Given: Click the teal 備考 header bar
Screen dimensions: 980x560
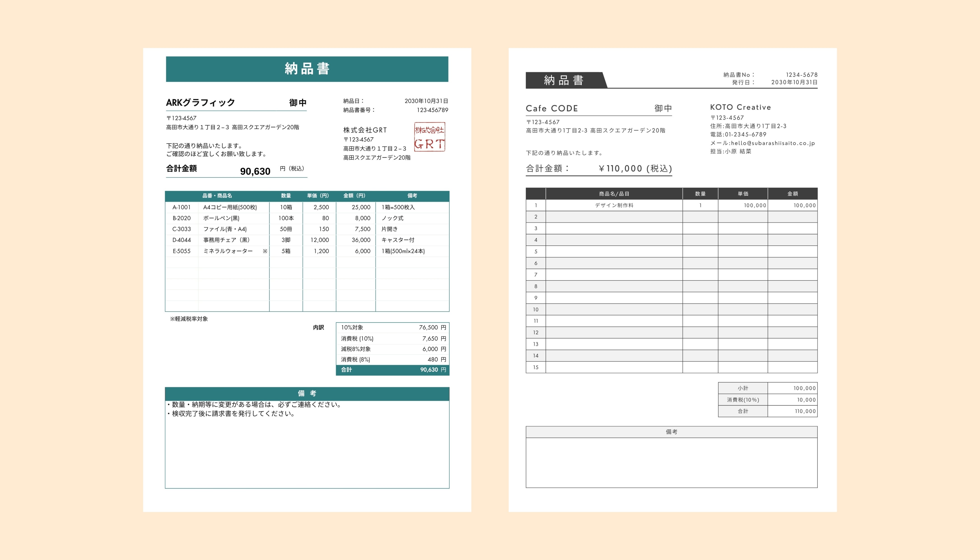Looking at the screenshot, I should tap(307, 394).
